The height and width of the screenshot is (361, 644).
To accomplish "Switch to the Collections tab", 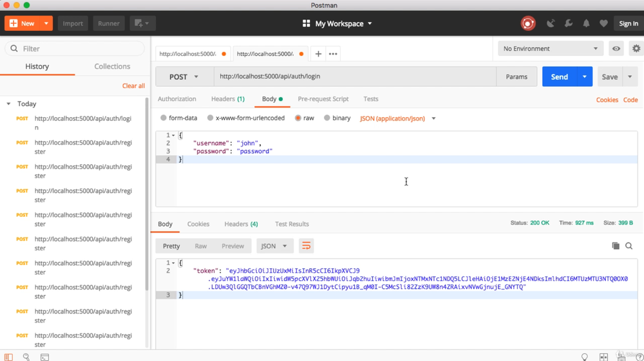I will (x=112, y=66).
